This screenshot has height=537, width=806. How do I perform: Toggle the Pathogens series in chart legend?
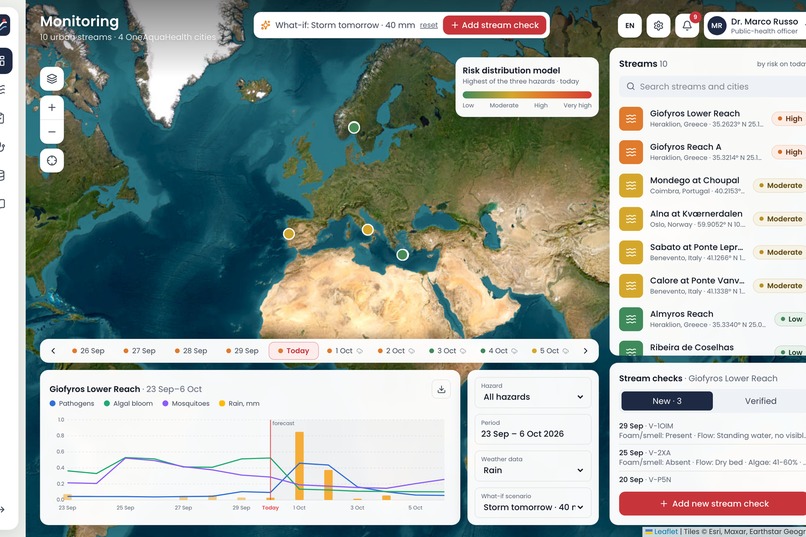(71, 403)
